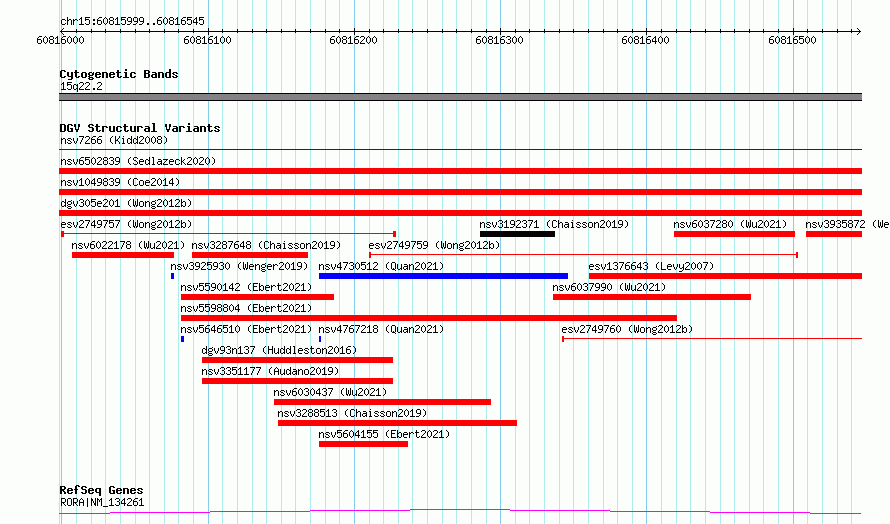Open the nsv3288513 (Chaisson2019) label
This screenshot has width=890, height=524.
pos(352,413)
